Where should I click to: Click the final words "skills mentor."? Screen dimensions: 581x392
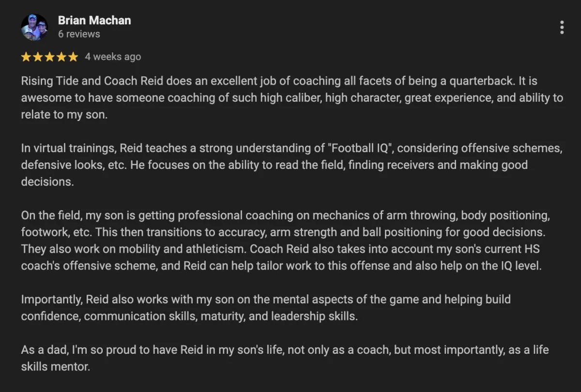point(56,367)
